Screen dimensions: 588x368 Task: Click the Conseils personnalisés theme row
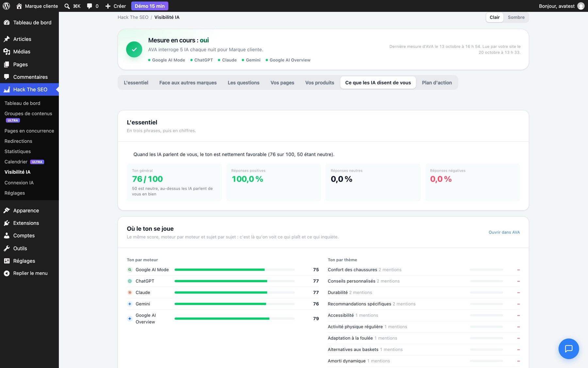[424, 281]
